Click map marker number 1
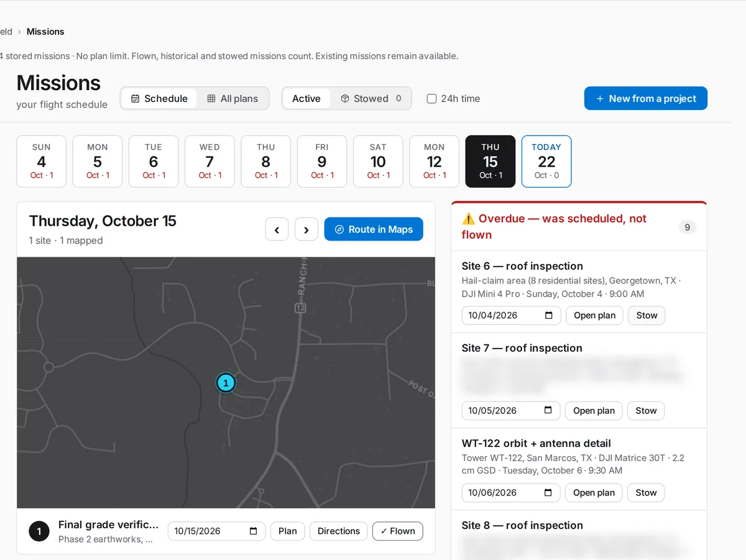The image size is (746, 560). point(226,383)
